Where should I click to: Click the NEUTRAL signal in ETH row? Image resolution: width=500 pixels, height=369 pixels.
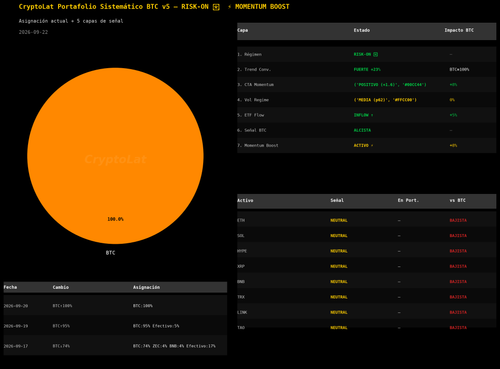pyautogui.click(x=339, y=220)
